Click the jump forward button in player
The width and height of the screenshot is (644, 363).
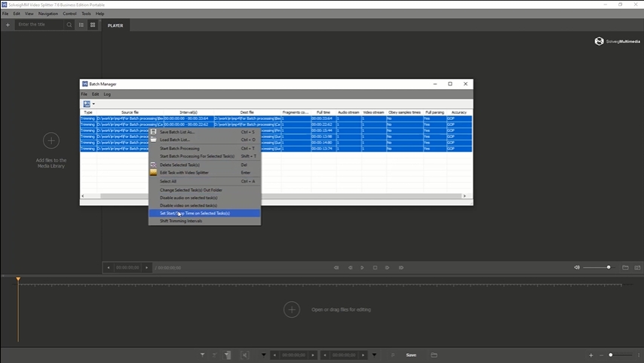(x=401, y=268)
